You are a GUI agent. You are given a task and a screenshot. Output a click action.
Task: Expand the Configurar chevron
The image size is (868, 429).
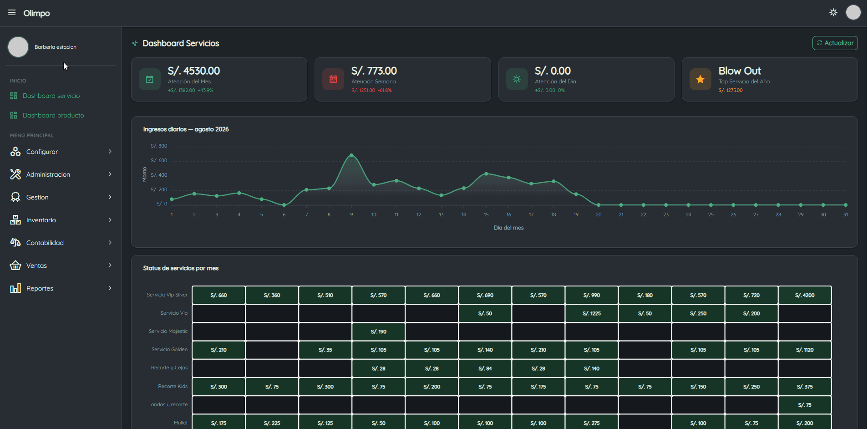point(110,152)
